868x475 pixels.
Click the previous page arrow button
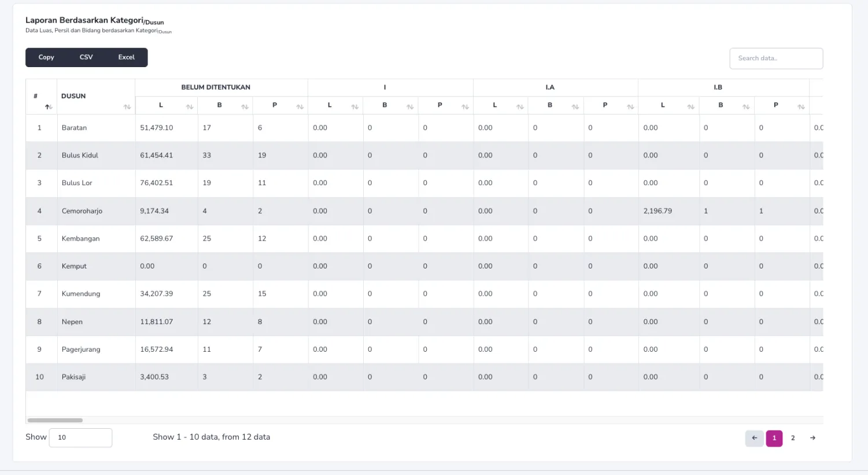point(754,438)
